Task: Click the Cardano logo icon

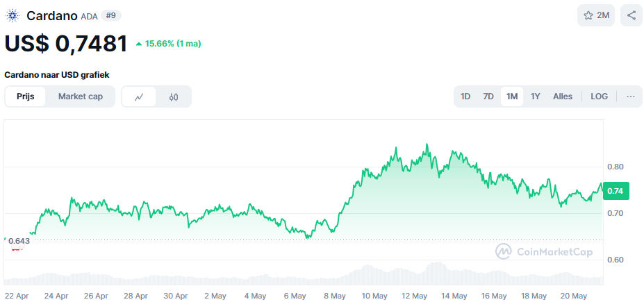Action: click(x=13, y=15)
